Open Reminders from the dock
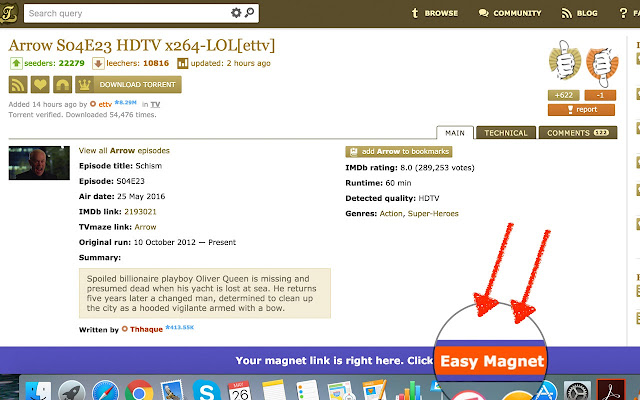 click(x=307, y=391)
